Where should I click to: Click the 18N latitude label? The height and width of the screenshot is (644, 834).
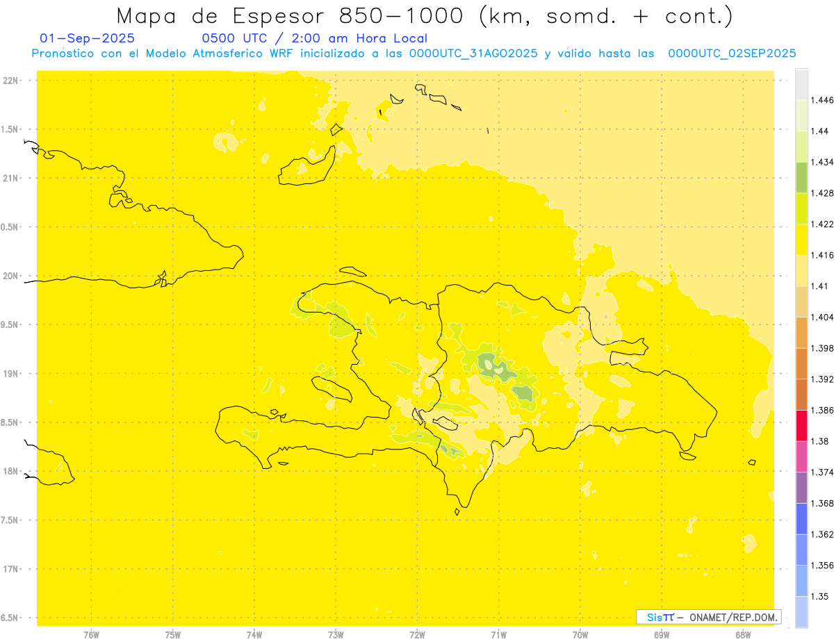pos(10,471)
